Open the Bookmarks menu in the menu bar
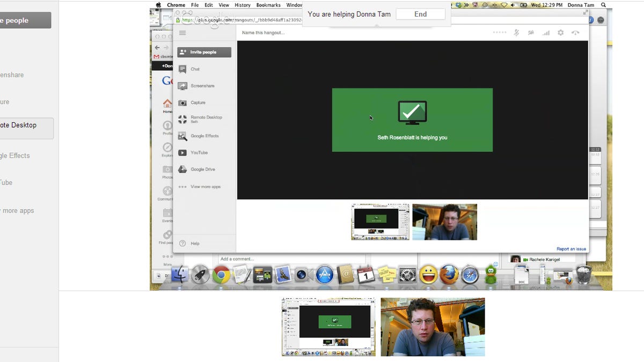Image resolution: width=644 pixels, height=362 pixels. pos(268,5)
